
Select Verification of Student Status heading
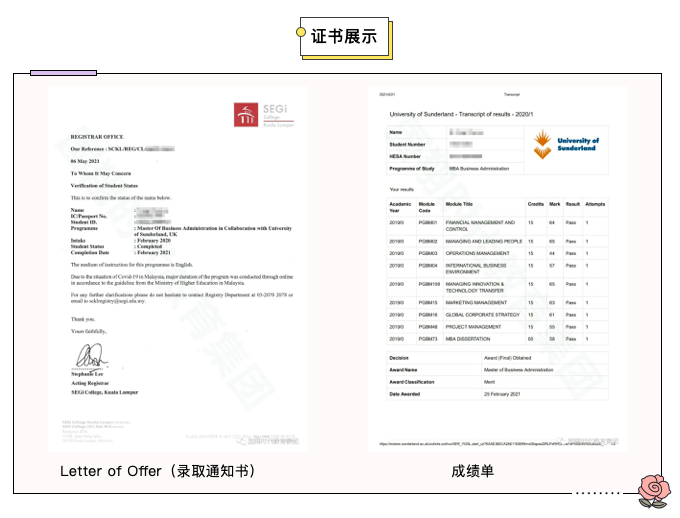click(x=104, y=185)
